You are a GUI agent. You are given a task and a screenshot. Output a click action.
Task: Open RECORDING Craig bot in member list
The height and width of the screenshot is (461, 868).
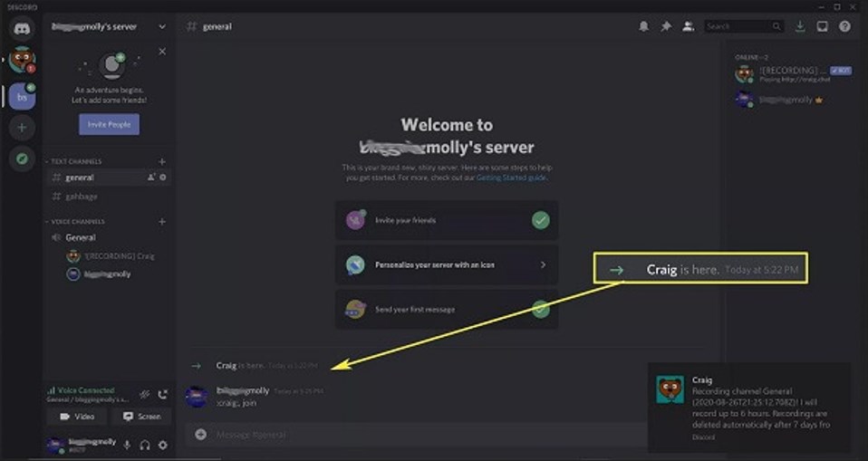click(794, 73)
